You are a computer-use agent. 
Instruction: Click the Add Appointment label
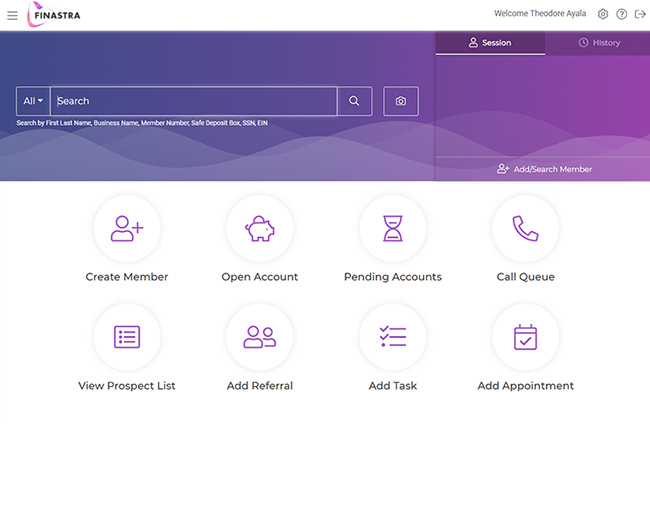coord(526,386)
